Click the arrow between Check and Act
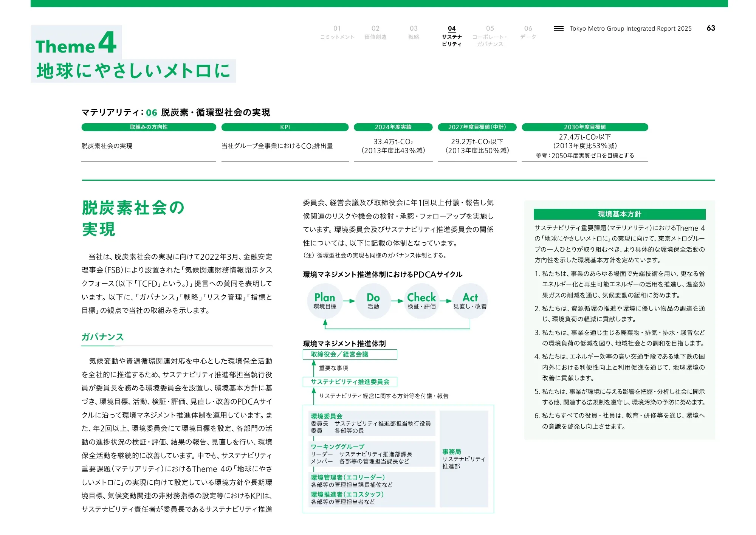The height and width of the screenshot is (535, 756). (446, 301)
